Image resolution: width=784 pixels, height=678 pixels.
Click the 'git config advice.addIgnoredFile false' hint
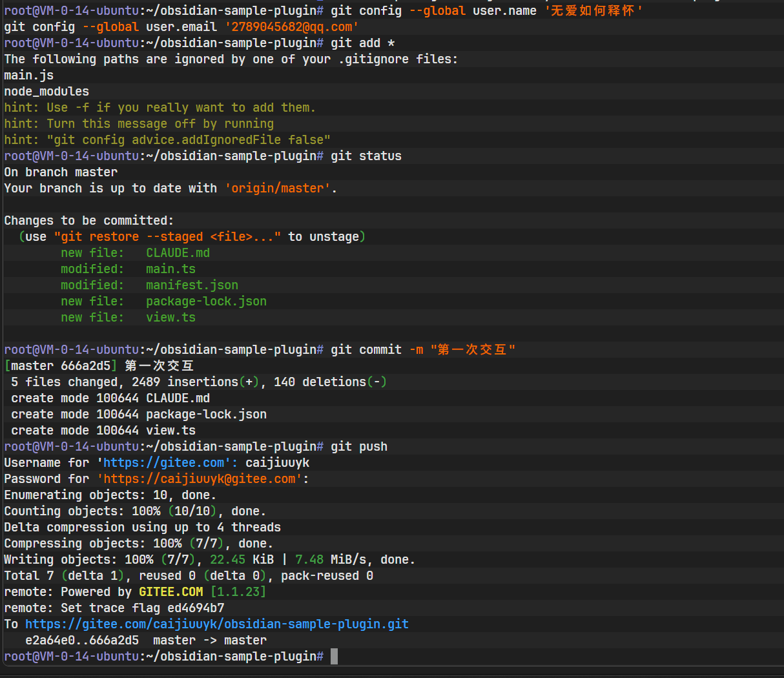pos(188,140)
